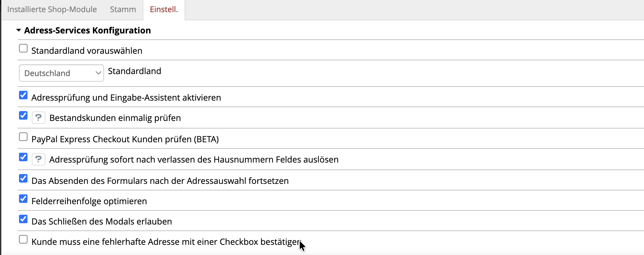Uncheck Adressprüfung nach Hausnummern Feldes checkbox
The width and height of the screenshot is (644, 255).
[23, 157]
